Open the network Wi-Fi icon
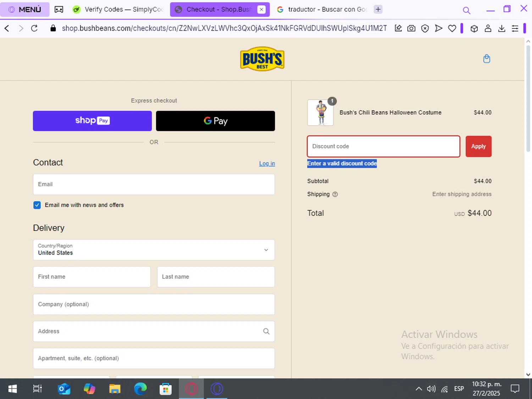 [444, 389]
